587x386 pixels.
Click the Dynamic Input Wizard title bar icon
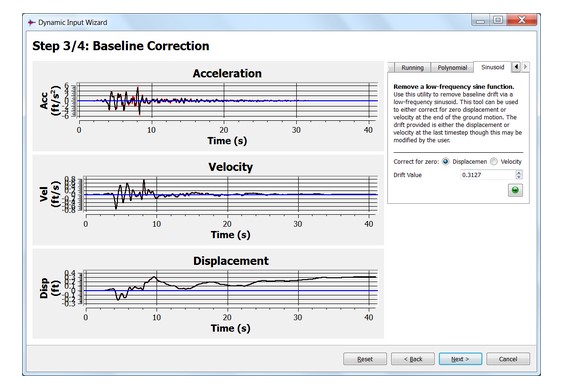(31, 22)
